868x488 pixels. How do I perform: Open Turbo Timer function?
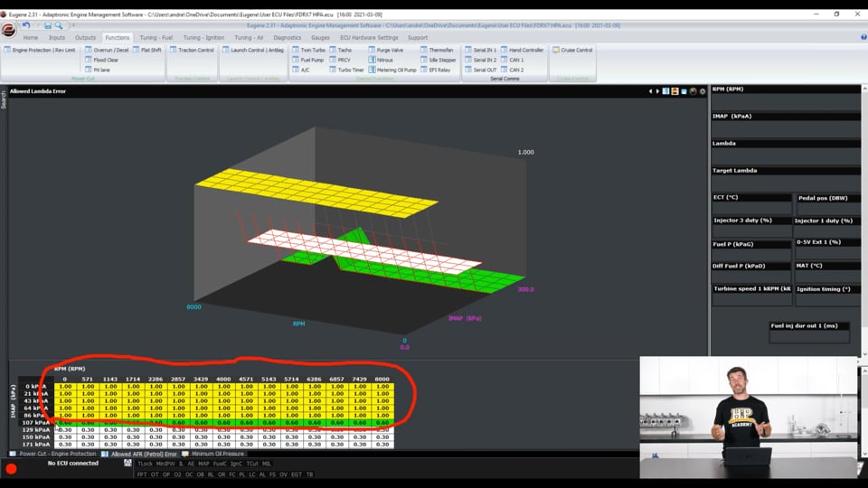346,70
